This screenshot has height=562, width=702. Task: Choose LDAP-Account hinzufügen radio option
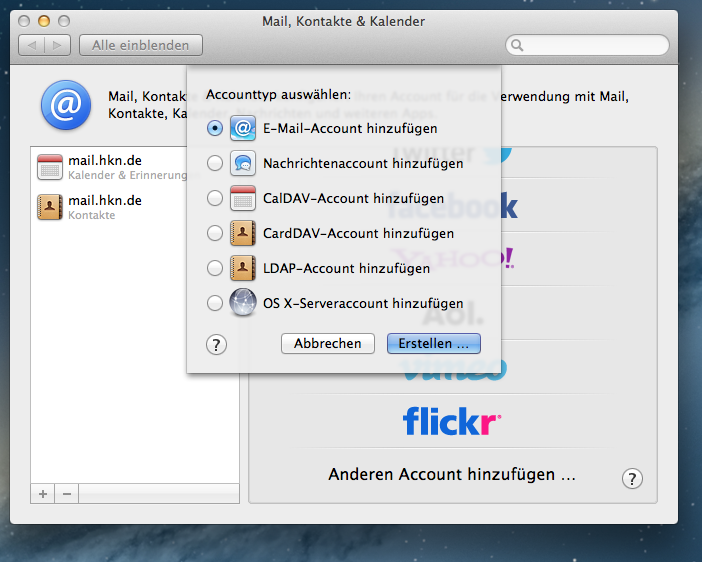coord(214,268)
